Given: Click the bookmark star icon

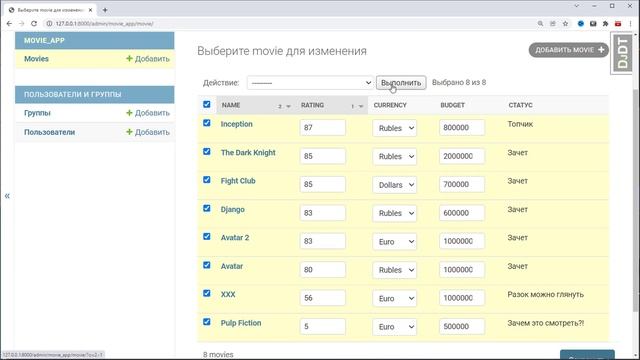Looking at the screenshot, I should (x=565, y=24).
